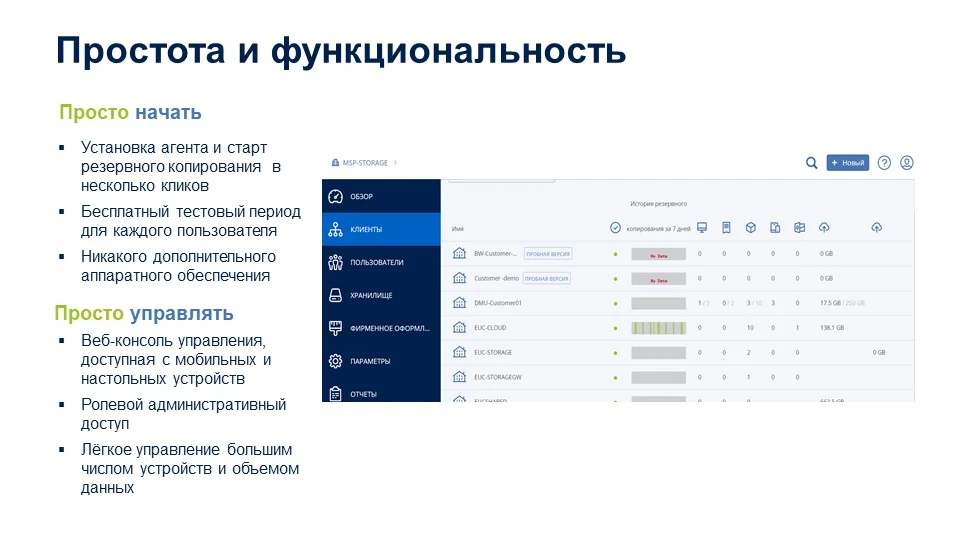Click the История резервного копирования header
The height and width of the screenshot is (540, 960).
(x=658, y=216)
